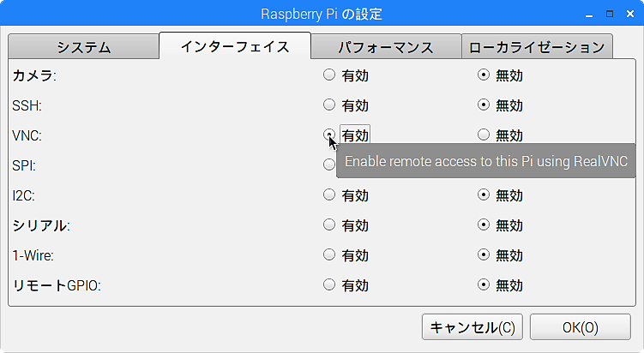Open the パフォーマンス tab

click(x=386, y=47)
